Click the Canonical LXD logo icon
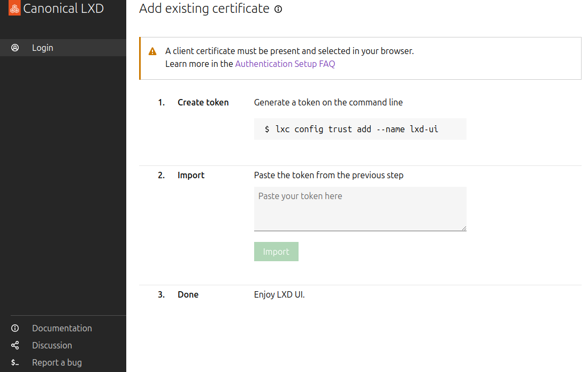Image resolution: width=588 pixels, height=372 pixels. 14,9
